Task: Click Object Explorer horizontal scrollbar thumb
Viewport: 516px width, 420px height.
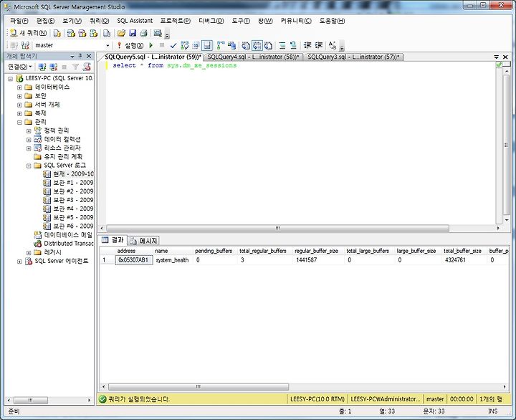Action: tap(30, 400)
